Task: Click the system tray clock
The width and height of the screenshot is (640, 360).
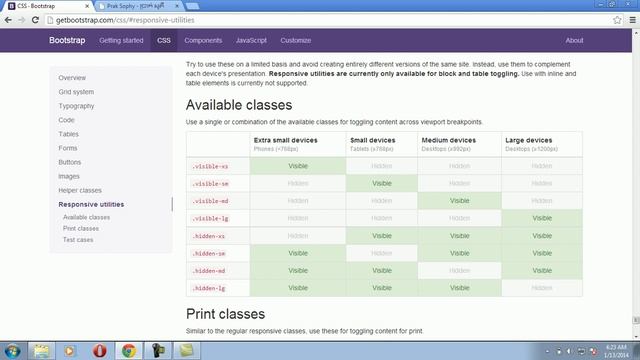Action: [617, 351]
